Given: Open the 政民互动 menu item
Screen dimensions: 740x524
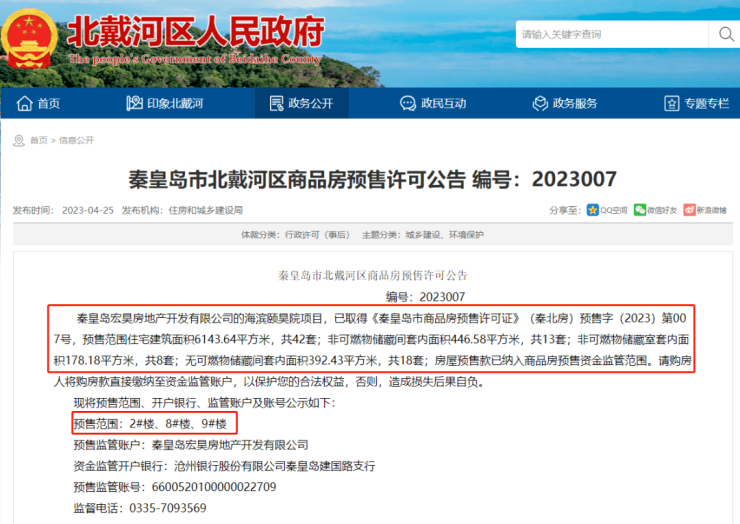Looking at the screenshot, I should (x=433, y=103).
